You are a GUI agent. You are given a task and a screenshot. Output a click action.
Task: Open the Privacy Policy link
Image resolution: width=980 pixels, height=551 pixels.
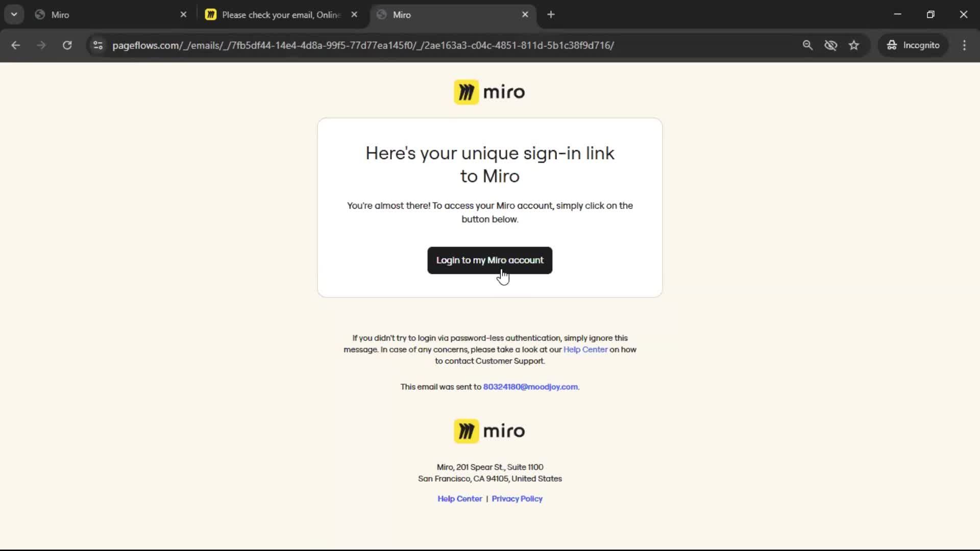[x=517, y=498]
